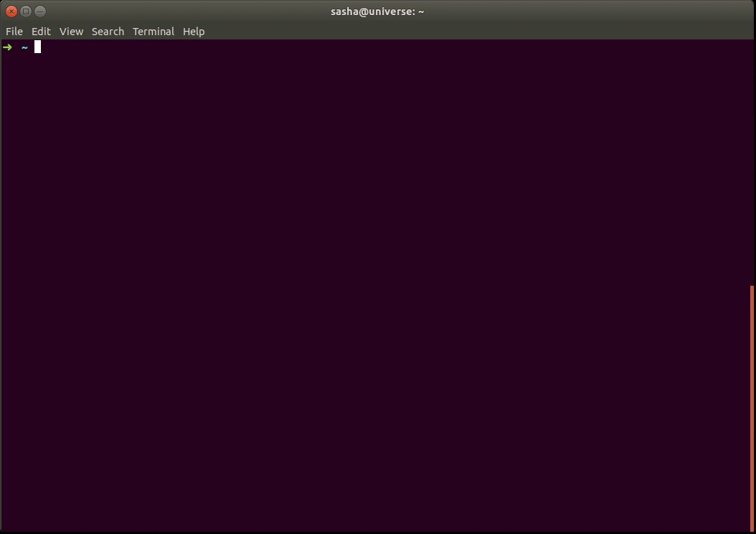Maximize the terminal window
The height and width of the screenshot is (534, 756).
[x=26, y=11]
